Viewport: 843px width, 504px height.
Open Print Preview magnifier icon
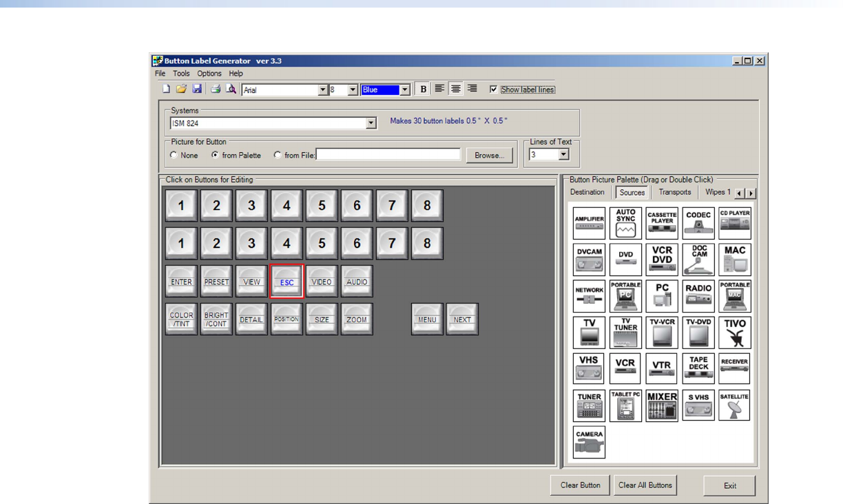[x=231, y=89]
